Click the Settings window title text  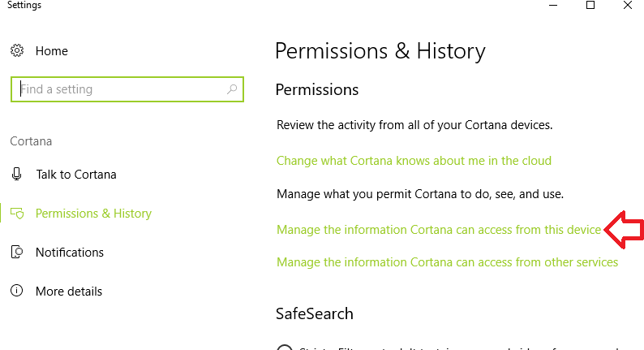click(x=24, y=6)
